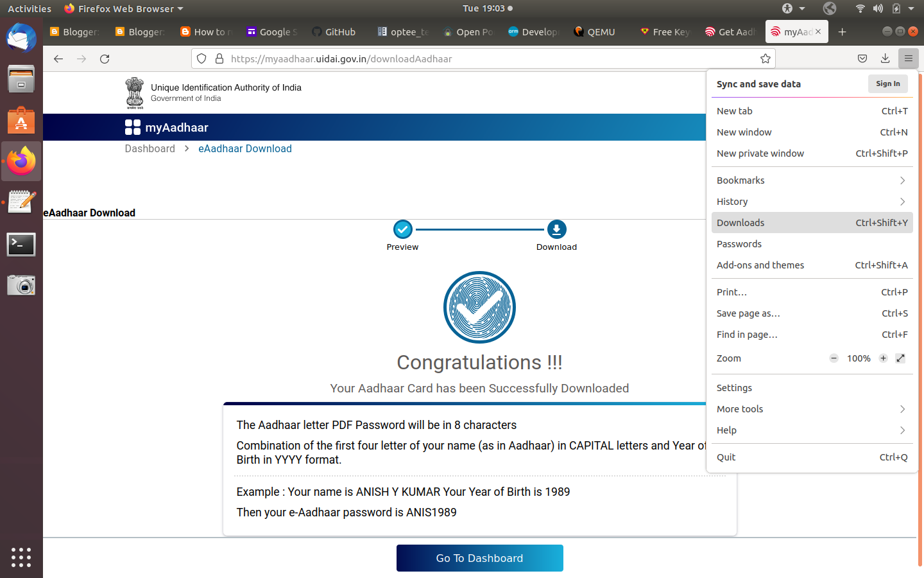The image size is (924, 578).
Task: Select Find in page…
Action: (812, 335)
